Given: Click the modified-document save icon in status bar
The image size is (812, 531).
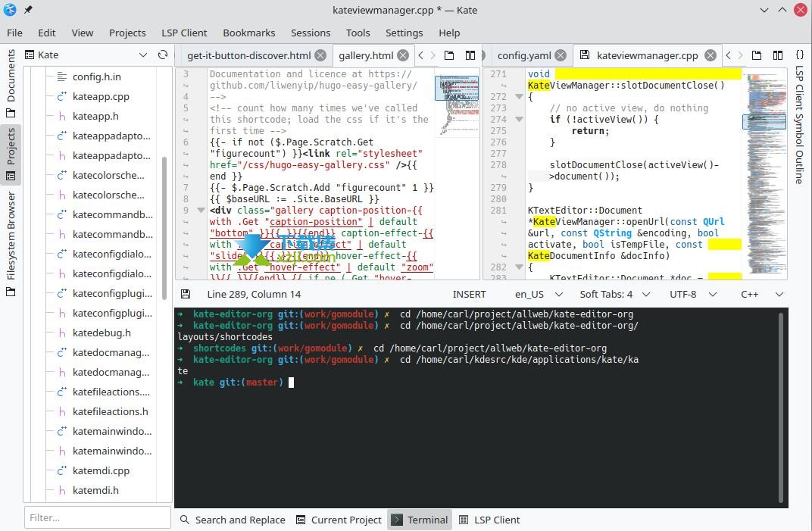Looking at the screenshot, I should 186,294.
